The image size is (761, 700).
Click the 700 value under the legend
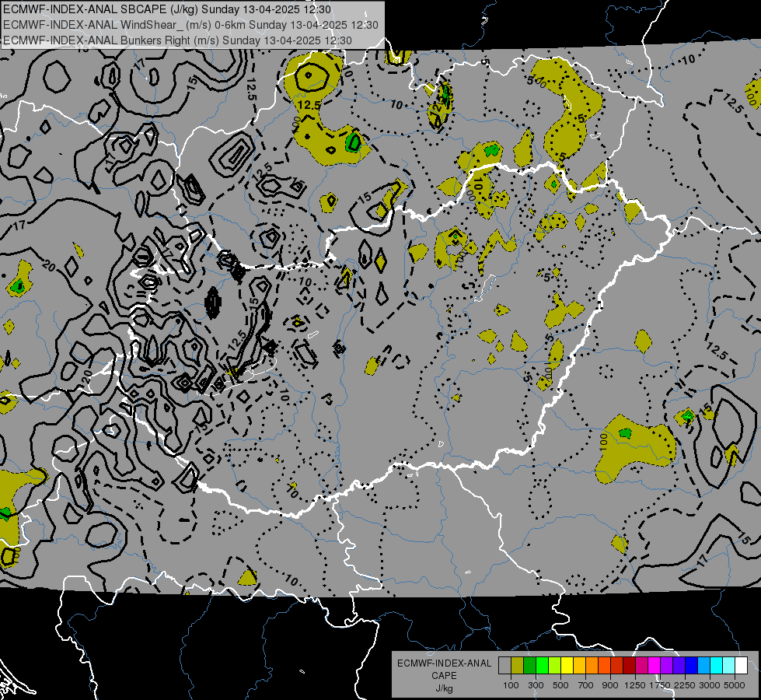586,685
